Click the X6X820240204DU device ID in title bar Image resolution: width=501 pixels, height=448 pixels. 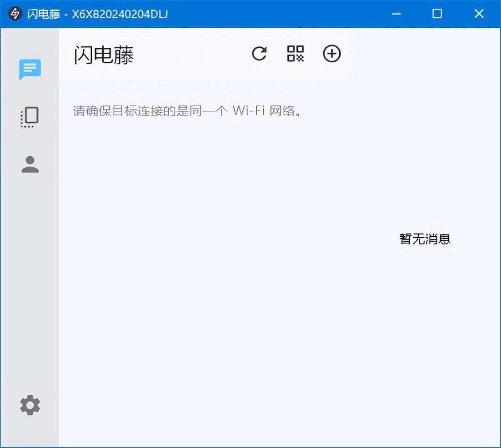click(x=120, y=14)
